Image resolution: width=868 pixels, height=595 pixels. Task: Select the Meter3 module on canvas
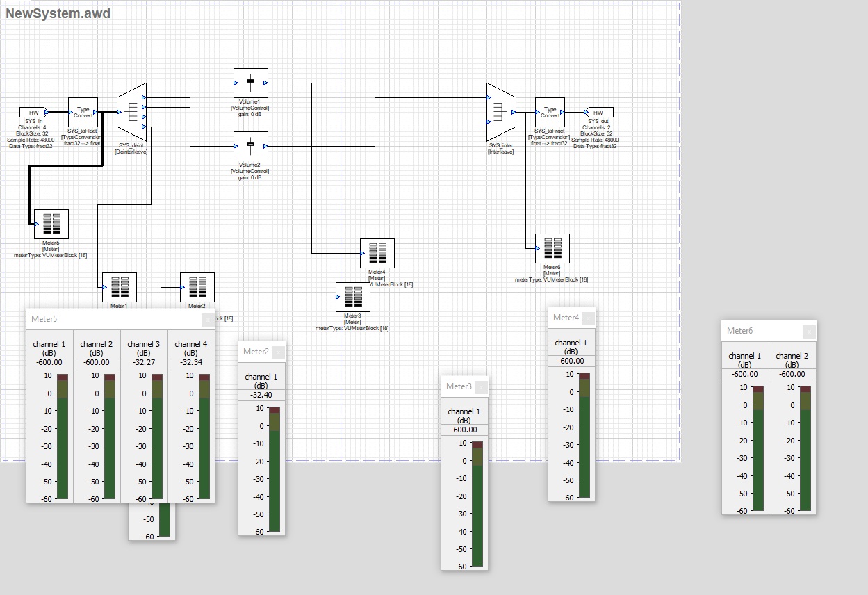(x=353, y=297)
